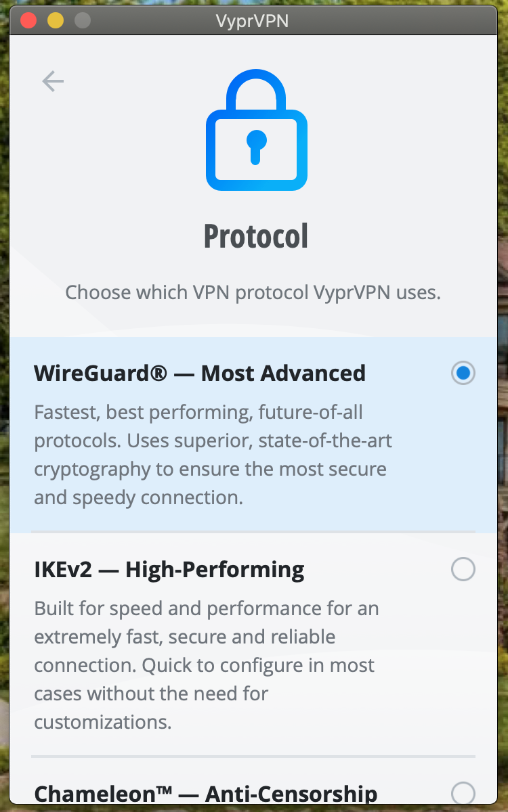This screenshot has height=812, width=508.
Task: Click the blue padlock icon
Action: (256, 131)
